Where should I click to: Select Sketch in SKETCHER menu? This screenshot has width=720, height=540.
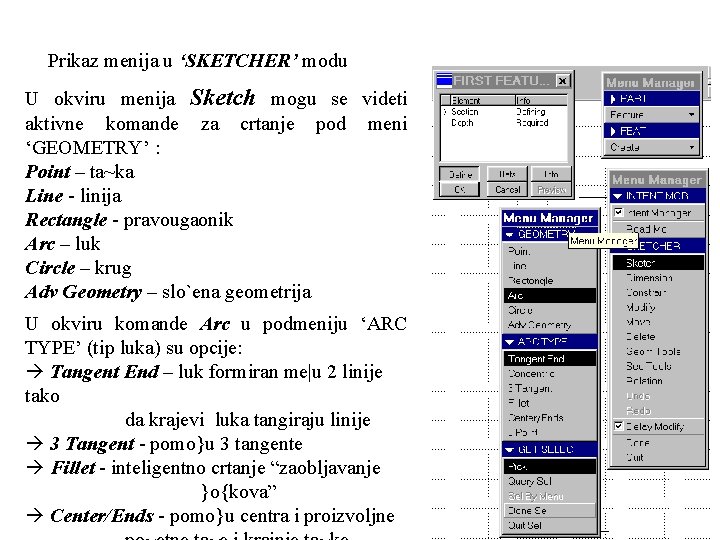coord(658,263)
